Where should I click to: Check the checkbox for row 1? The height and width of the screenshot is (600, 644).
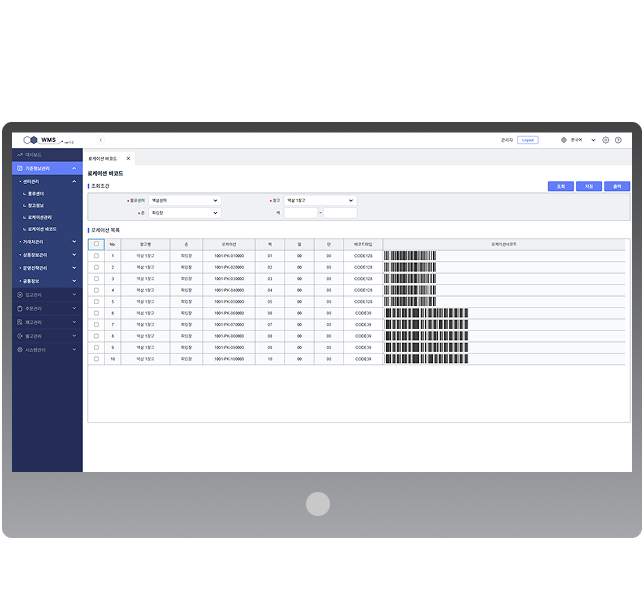[x=97, y=256]
